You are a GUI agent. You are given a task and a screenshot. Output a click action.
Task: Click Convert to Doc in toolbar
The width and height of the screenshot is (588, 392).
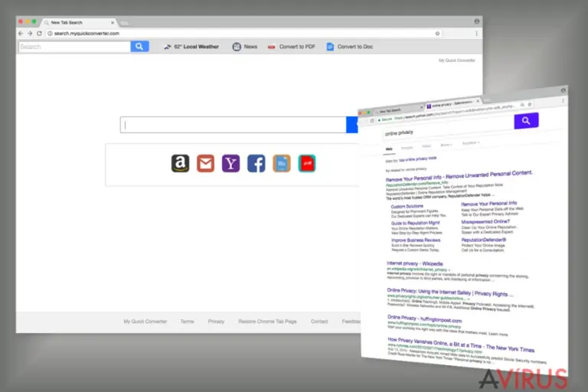(350, 47)
